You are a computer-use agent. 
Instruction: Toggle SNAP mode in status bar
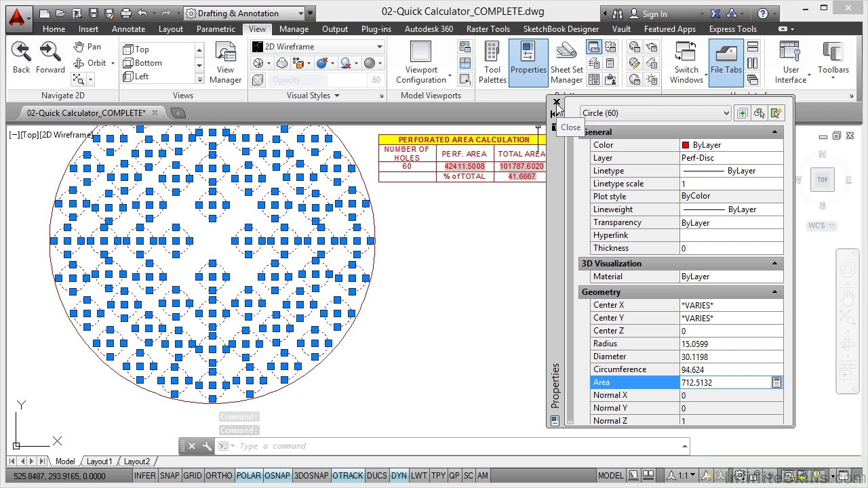pyautogui.click(x=170, y=476)
